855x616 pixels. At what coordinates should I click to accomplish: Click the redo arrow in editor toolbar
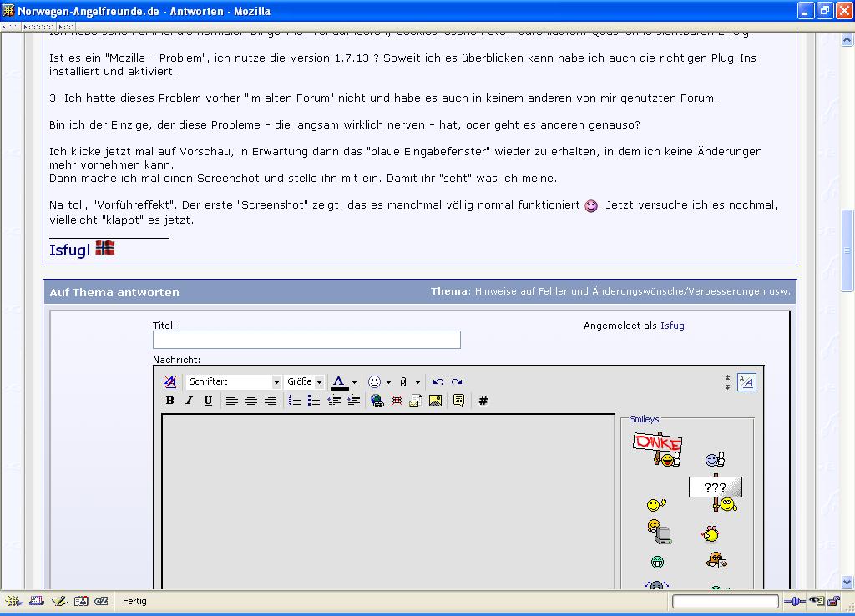457,381
